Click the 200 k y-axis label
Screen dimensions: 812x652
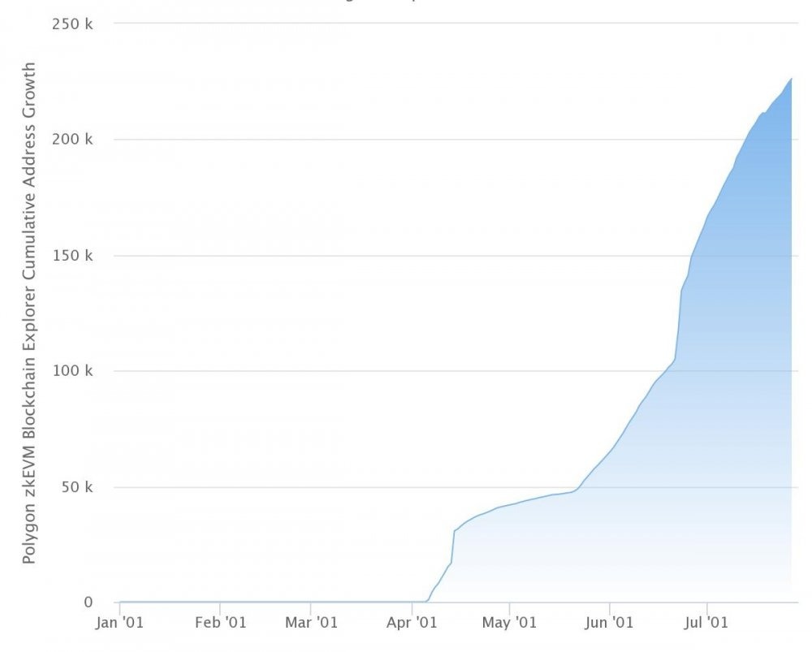[x=72, y=140]
